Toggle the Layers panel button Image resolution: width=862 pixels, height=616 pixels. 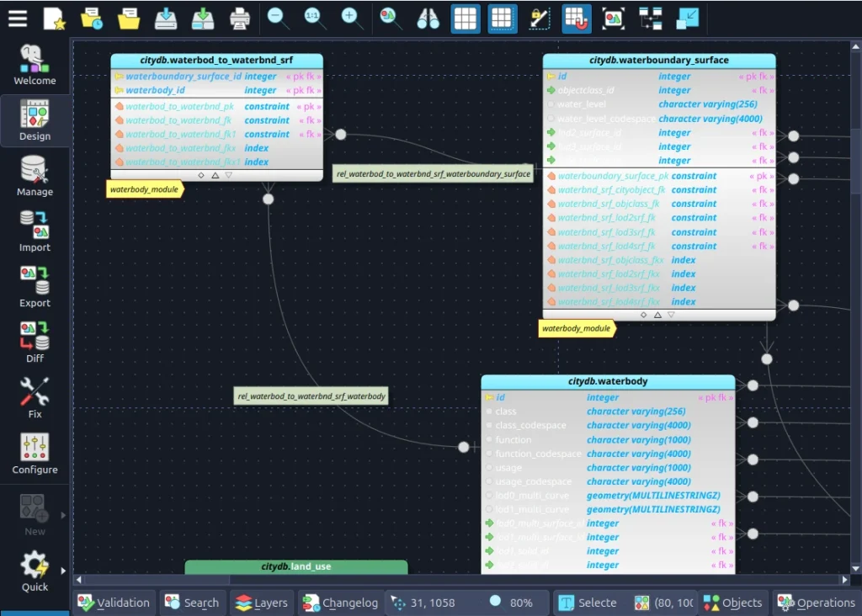(262, 603)
